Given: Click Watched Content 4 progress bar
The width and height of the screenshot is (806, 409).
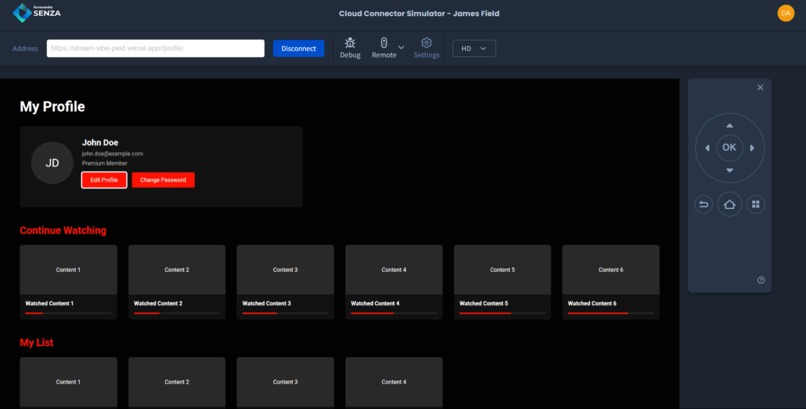Looking at the screenshot, I should (394, 313).
